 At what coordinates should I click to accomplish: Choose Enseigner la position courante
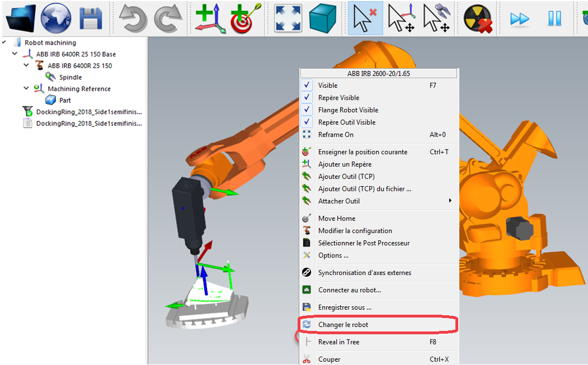pos(379,152)
